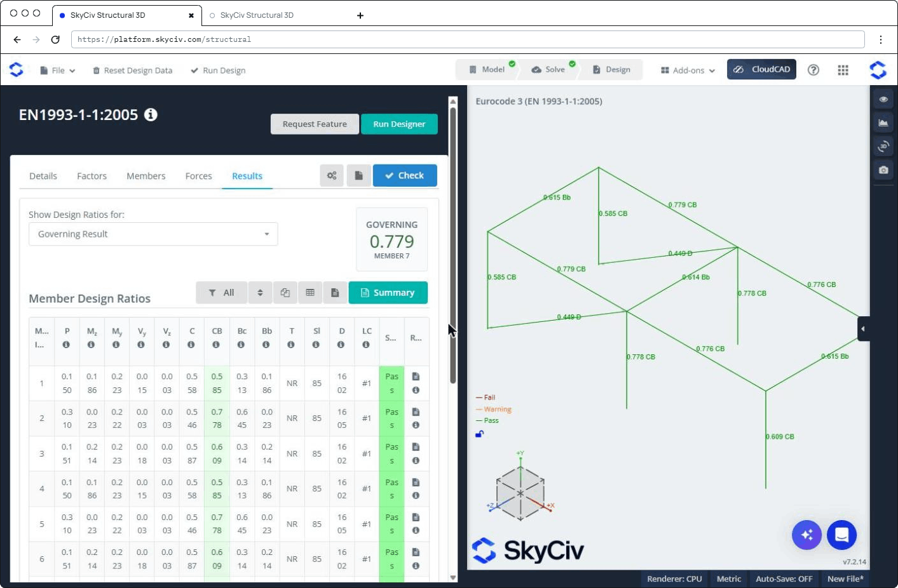Click the blue Check button
The width and height of the screenshot is (898, 588).
point(405,175)
